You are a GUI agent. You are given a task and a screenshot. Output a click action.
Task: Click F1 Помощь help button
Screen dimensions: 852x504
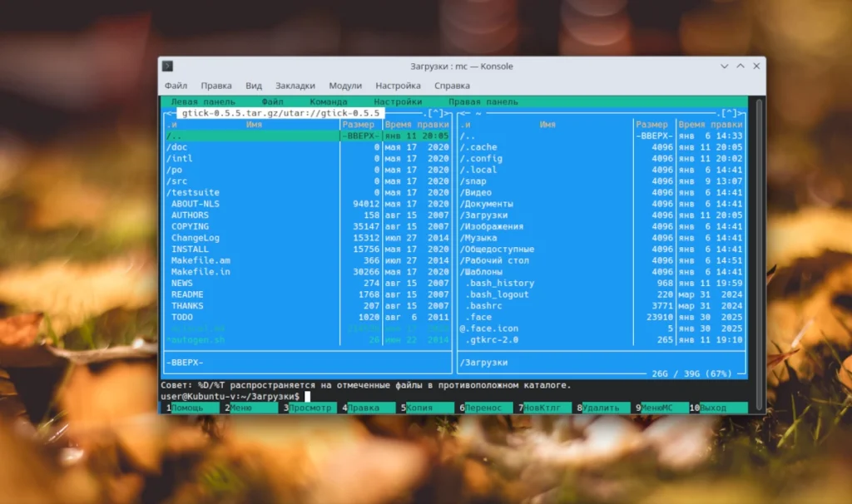click(192, 408)
